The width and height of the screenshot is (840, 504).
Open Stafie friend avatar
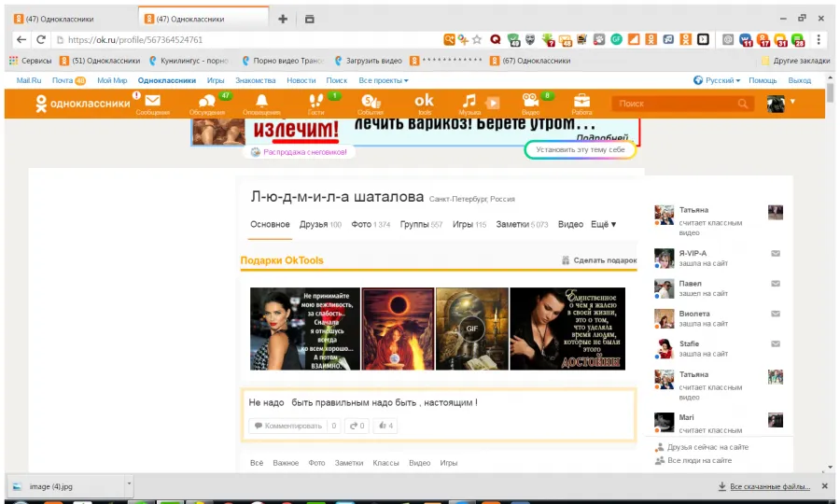tap(665, 349)
